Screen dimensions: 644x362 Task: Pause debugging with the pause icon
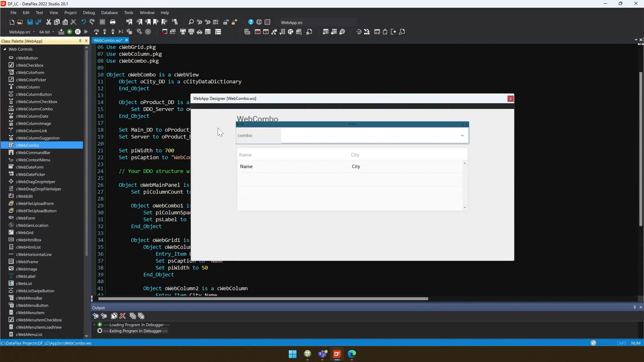[78, 32]
